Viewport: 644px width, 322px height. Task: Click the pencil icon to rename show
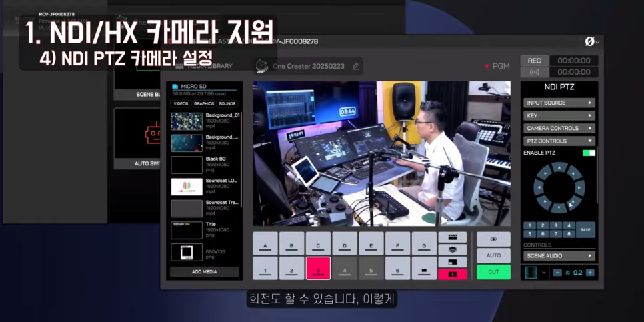coord(355,66)
